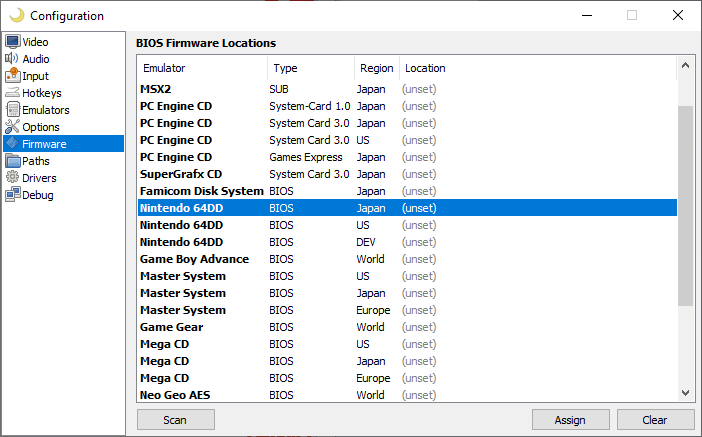Select the Nintendo 64DD DEV row
Image resolution: width=702 pixels, height=437 pixels.
407,242
